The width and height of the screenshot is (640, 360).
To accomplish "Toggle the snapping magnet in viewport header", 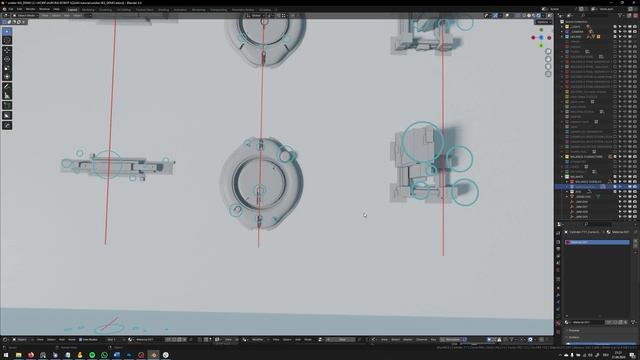I will pyautogui.click(x=279, y=16).
